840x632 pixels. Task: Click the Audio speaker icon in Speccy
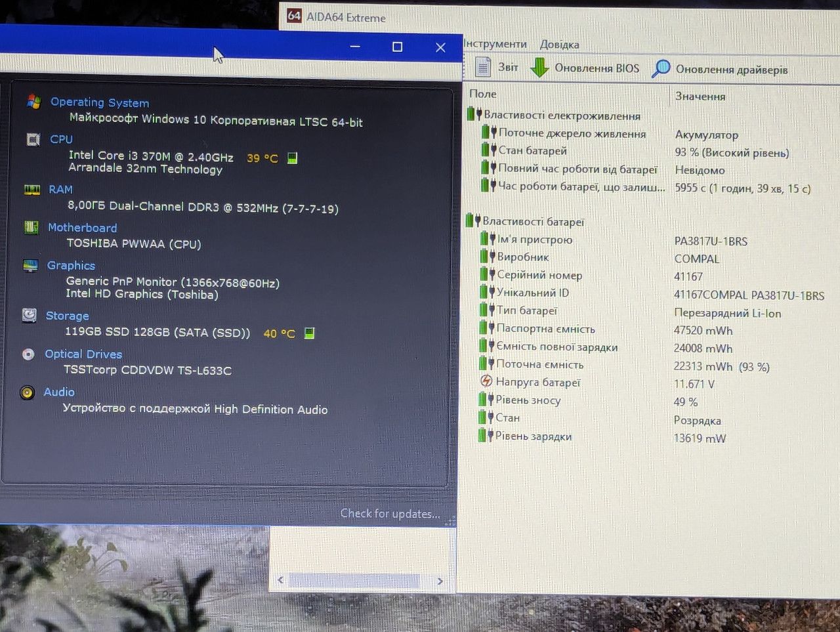(27, 392)
